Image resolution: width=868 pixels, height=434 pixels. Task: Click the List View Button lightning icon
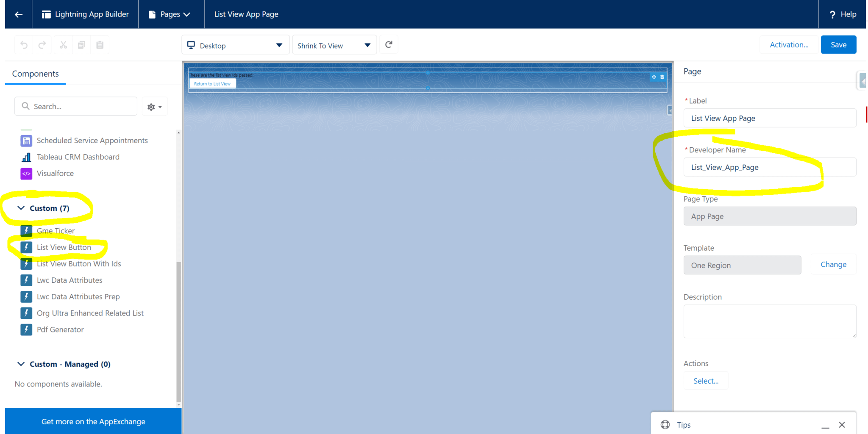tap(26, 247)
